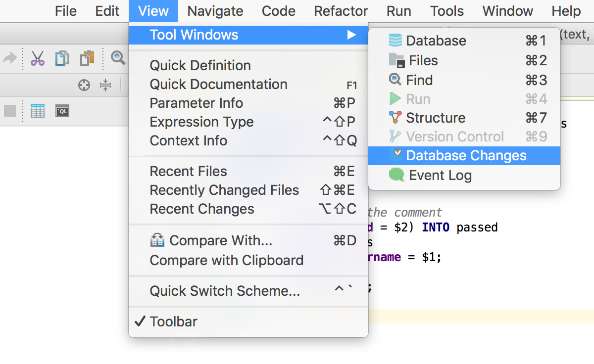This screenshot has width=594, height=364.
Task: Select Compare with Clipboard
Action: click(x=226, y=261)
